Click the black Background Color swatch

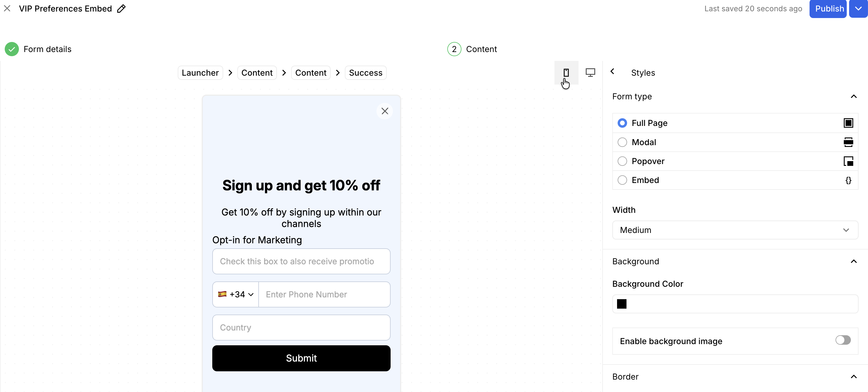click(x=621, y=304)
